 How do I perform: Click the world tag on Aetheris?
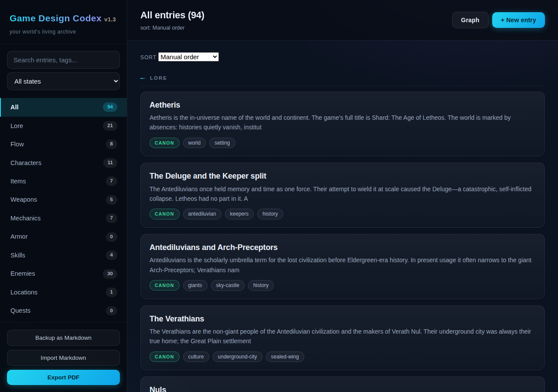(x=194, y=143)
